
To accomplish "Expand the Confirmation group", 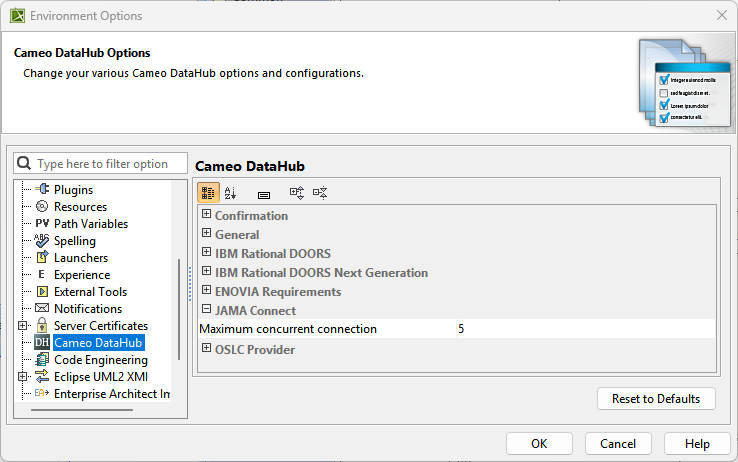I will pos(207,215).
